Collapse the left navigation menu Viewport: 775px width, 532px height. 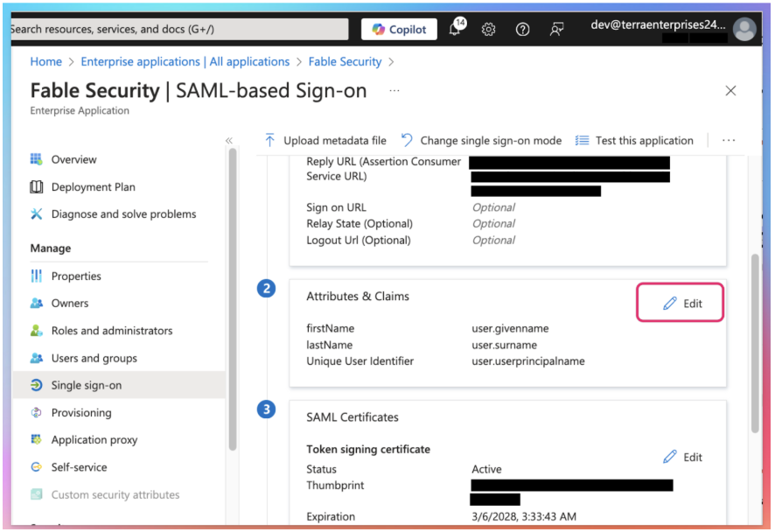click(x=229, y=140)
